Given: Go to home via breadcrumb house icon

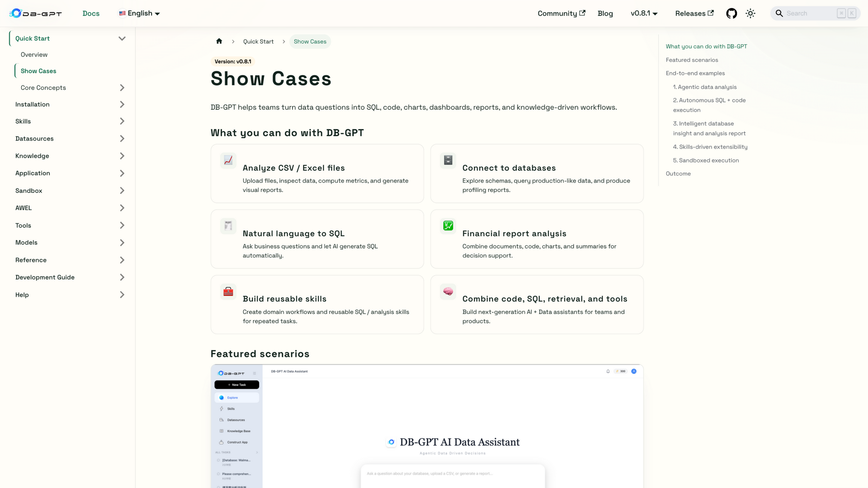Looking at the screenshot, I should (x=219, y=41).
